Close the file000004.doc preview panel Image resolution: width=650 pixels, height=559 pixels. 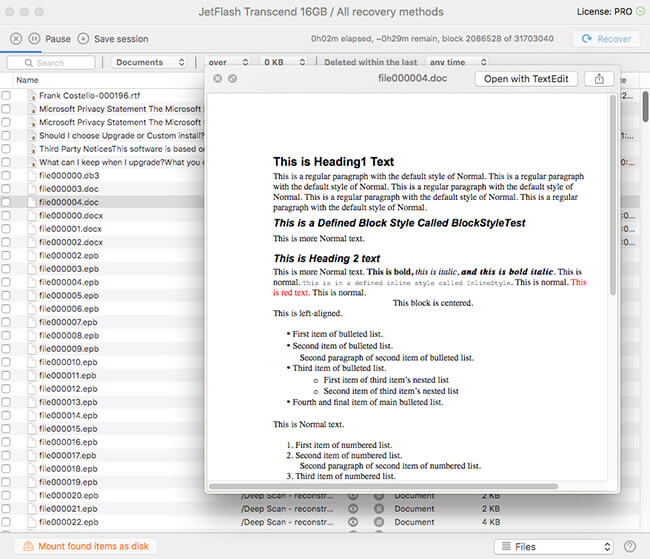[x=218, y=78]
